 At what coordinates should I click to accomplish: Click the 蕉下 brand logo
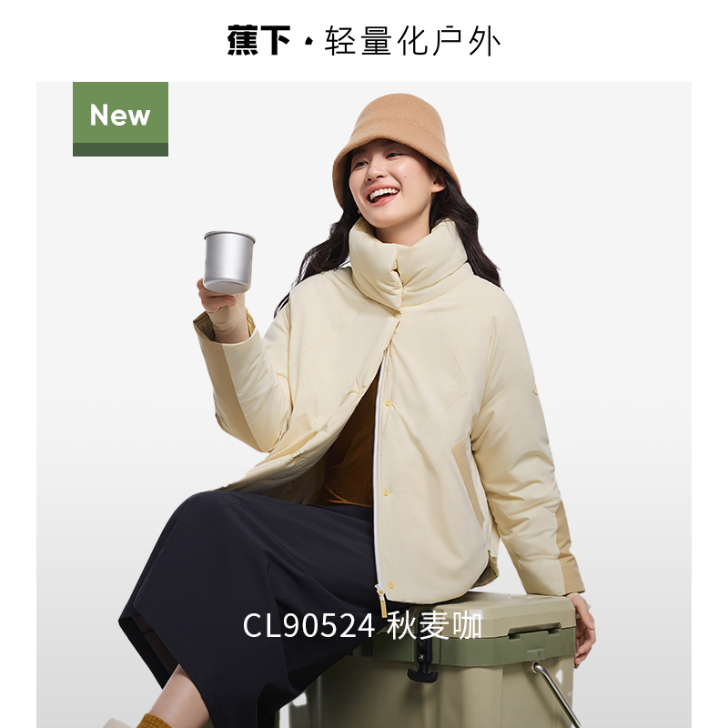point(258,41)
